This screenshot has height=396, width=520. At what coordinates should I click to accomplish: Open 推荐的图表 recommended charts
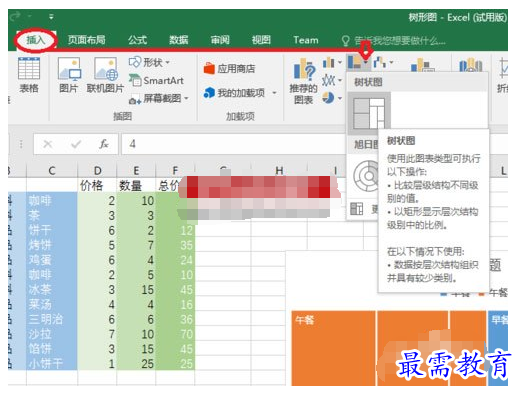pos(303,81)
